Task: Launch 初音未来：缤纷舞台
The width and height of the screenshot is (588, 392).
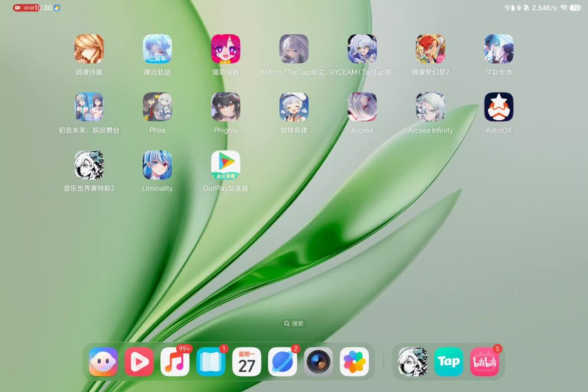Action: point(89,107)
